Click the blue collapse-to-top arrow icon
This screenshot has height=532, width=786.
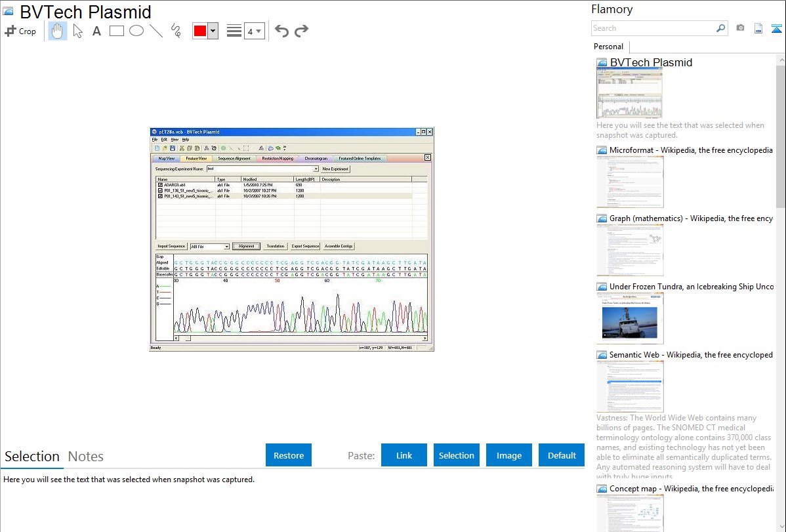[776, 28]
